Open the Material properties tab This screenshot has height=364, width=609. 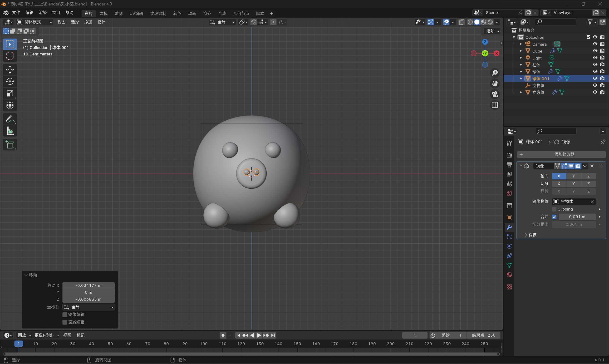[x=509, y=275]
